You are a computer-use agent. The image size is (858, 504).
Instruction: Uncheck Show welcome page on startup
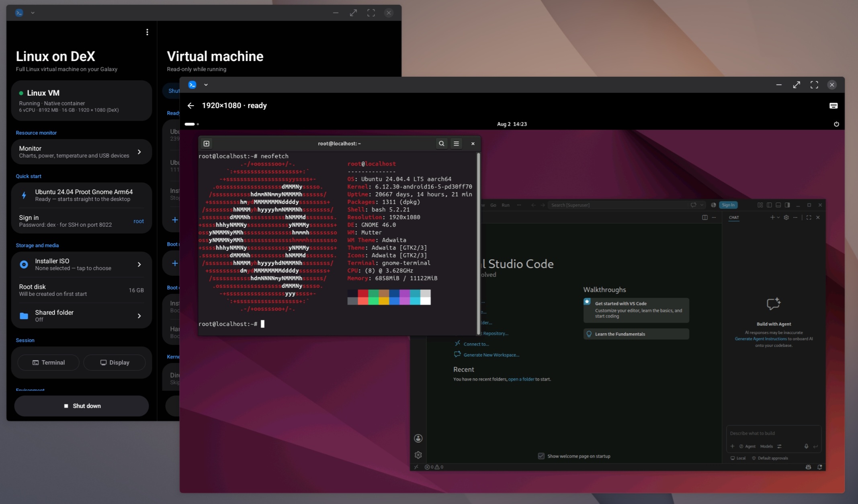(x=541, y=456)
